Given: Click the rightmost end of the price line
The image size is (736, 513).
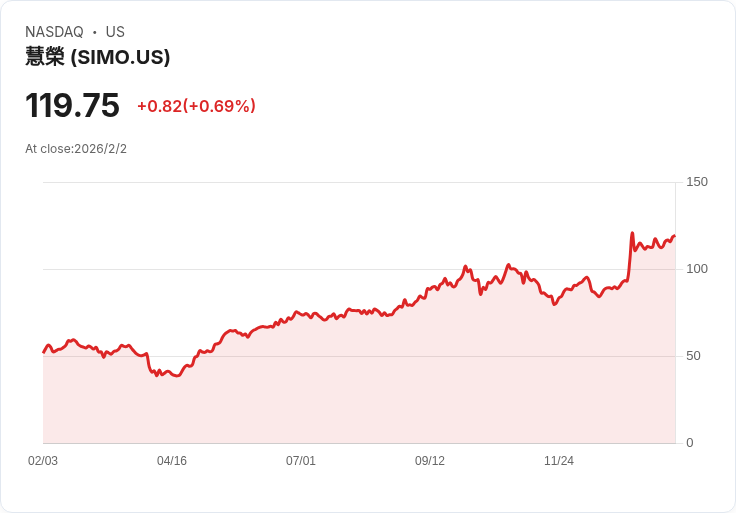Looking at the screenshot, I should click(674, 236).
